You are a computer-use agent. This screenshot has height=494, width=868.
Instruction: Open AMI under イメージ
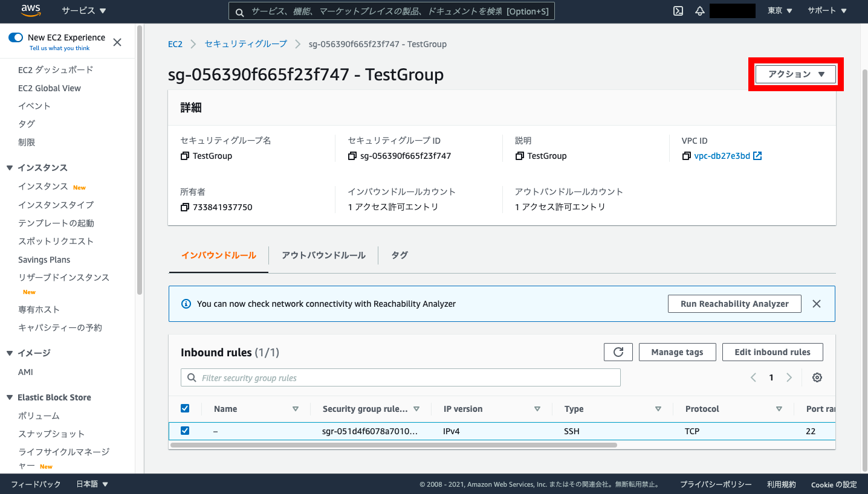(x=25, y=372)
